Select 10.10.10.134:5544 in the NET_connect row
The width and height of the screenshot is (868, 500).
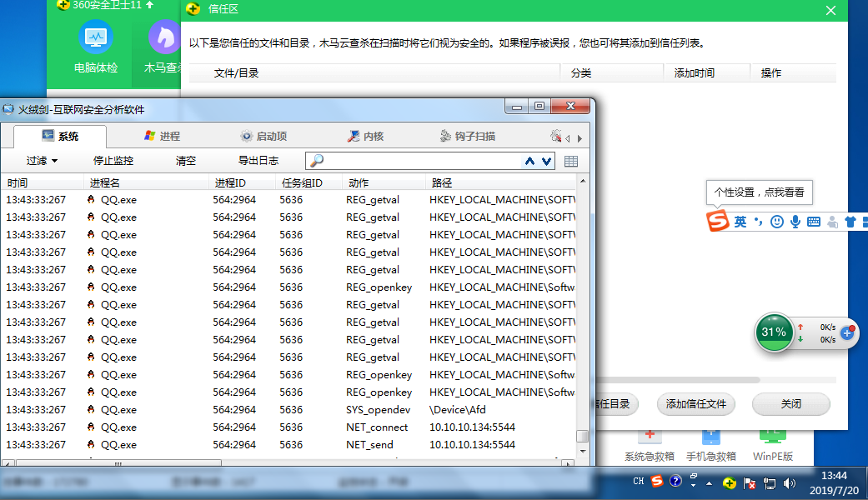point(472,427)
